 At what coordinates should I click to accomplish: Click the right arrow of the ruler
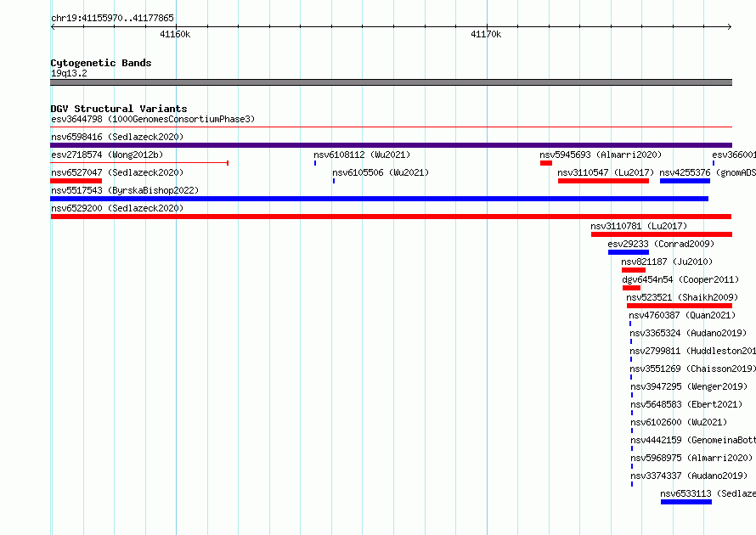pos(730,27)
